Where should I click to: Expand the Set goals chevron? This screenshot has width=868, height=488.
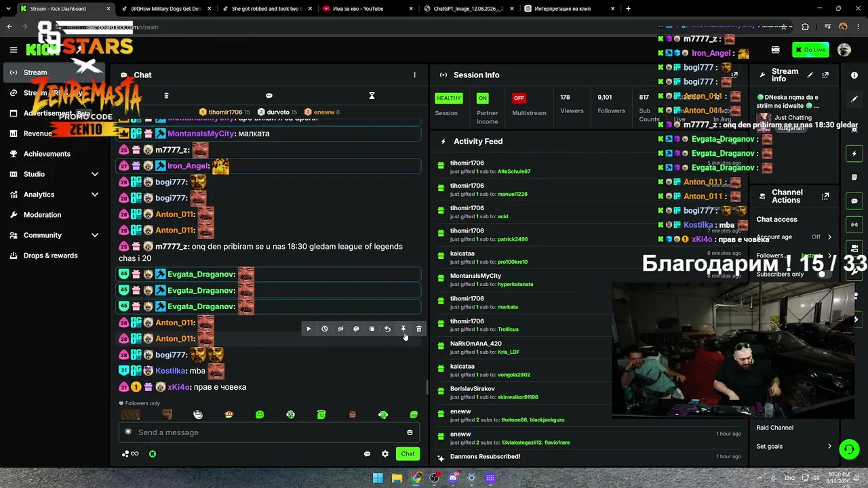tap(829, 446)
